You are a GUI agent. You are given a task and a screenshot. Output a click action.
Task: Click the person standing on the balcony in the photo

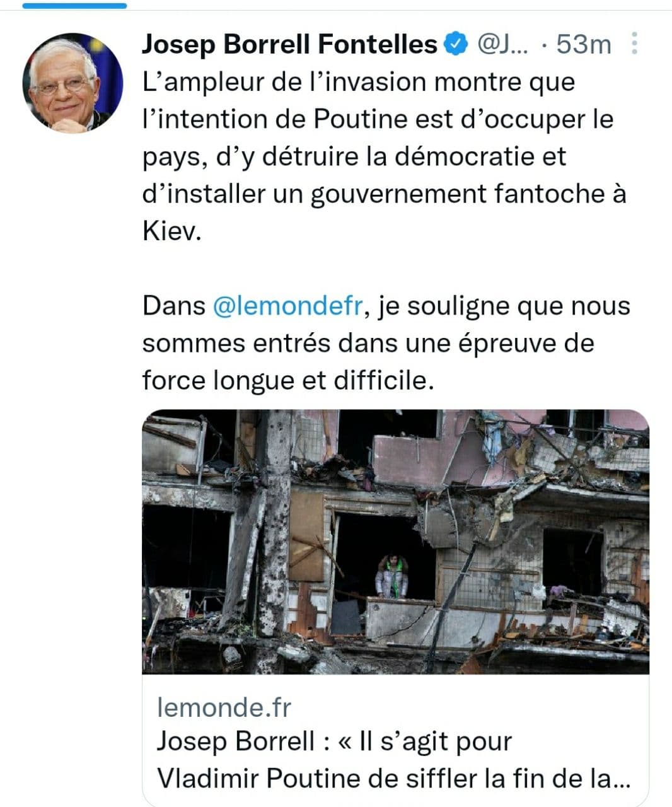click(391, 577)
